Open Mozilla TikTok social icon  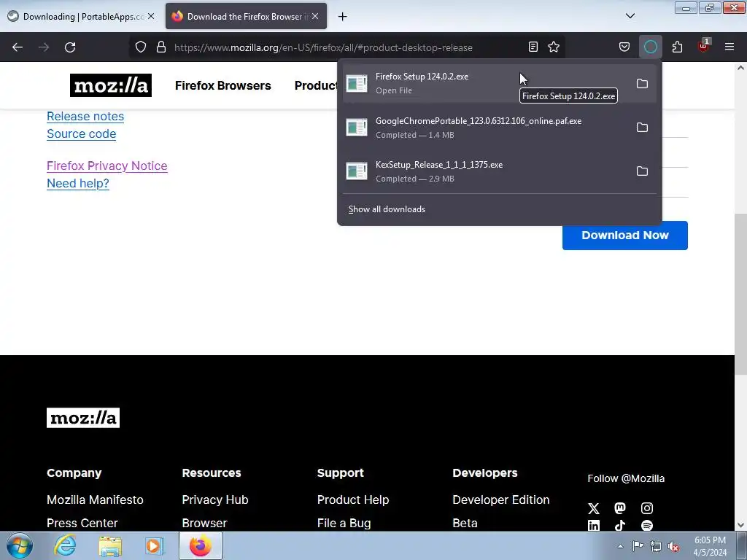pyautogui.click(x=620, y=525)
